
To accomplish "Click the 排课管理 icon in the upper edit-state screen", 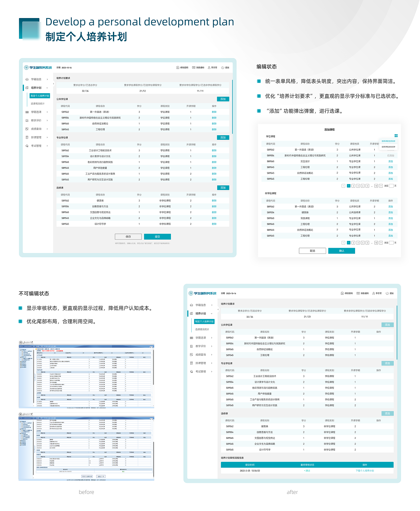I will pos(27,138).
